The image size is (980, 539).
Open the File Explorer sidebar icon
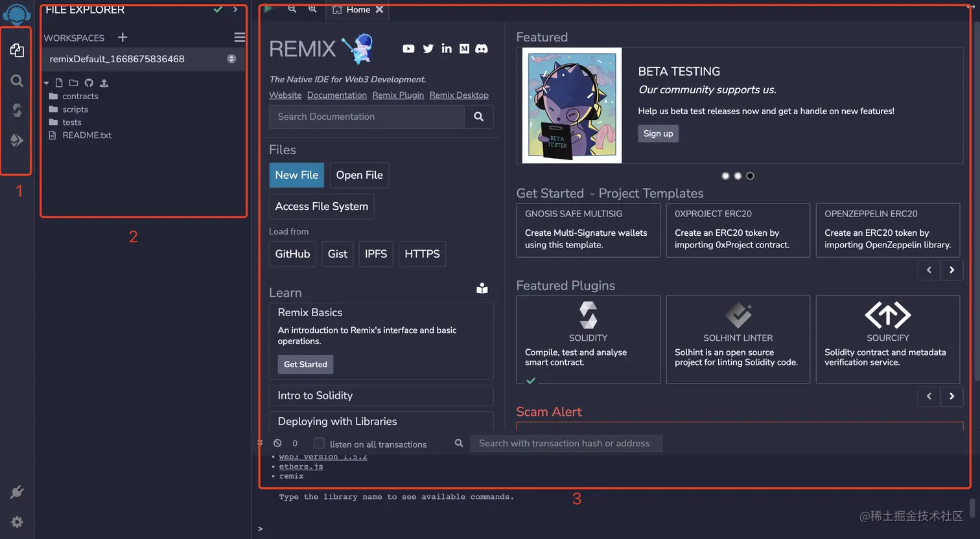(x=17, y=51)
